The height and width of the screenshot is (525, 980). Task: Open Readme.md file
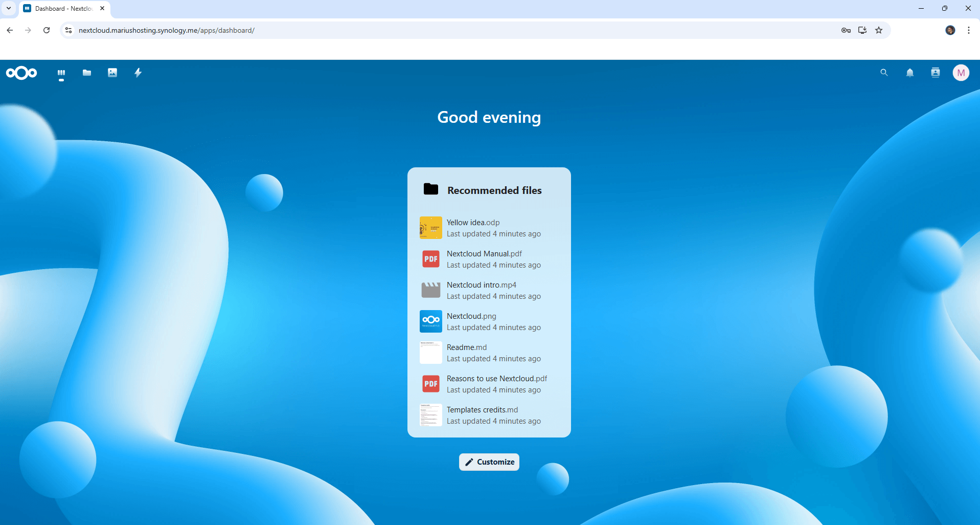(x=466, y=347)
